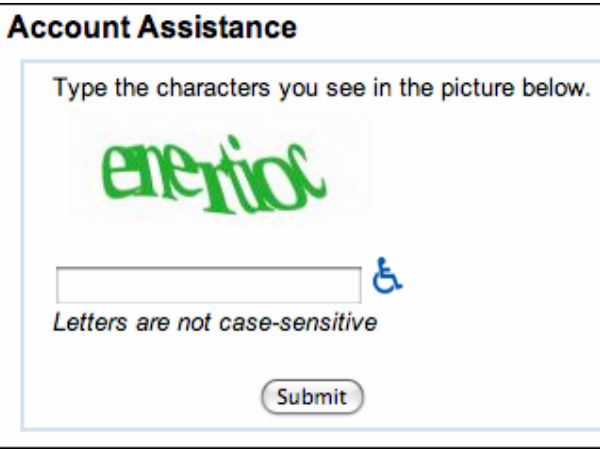Viewport: 600px width, 450px height.
Task: Click the CAPTCHA answer text field
Action: click(x=208, y=284)
